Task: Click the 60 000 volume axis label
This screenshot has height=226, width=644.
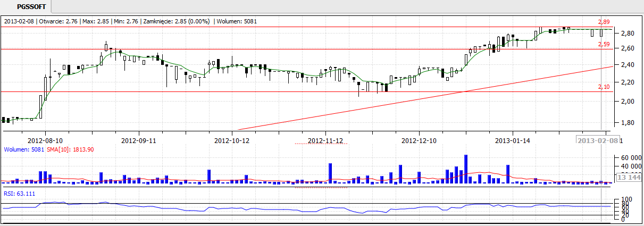Action: [629, 158]
